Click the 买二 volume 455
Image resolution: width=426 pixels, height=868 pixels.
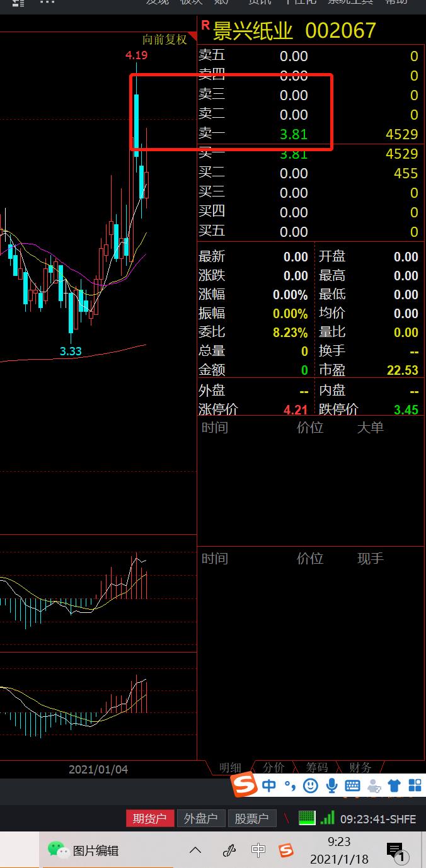pyautogui.click(x=406, y=173)
